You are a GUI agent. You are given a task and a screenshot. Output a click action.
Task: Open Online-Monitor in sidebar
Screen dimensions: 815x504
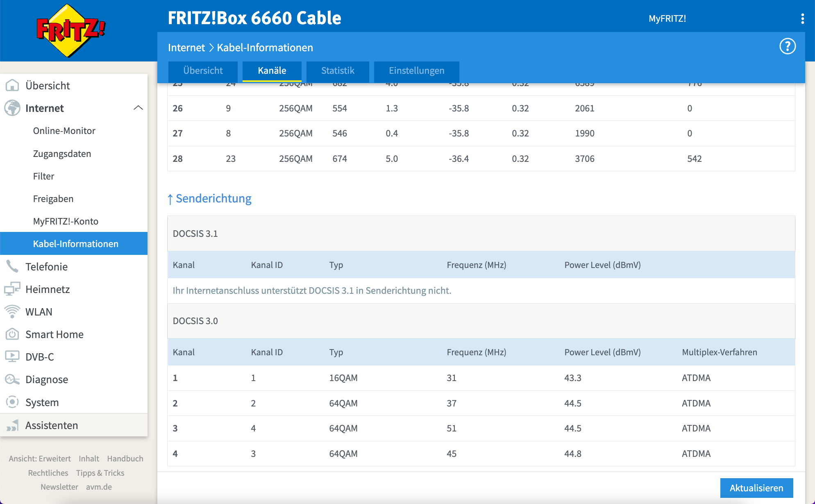pos(64,131)
